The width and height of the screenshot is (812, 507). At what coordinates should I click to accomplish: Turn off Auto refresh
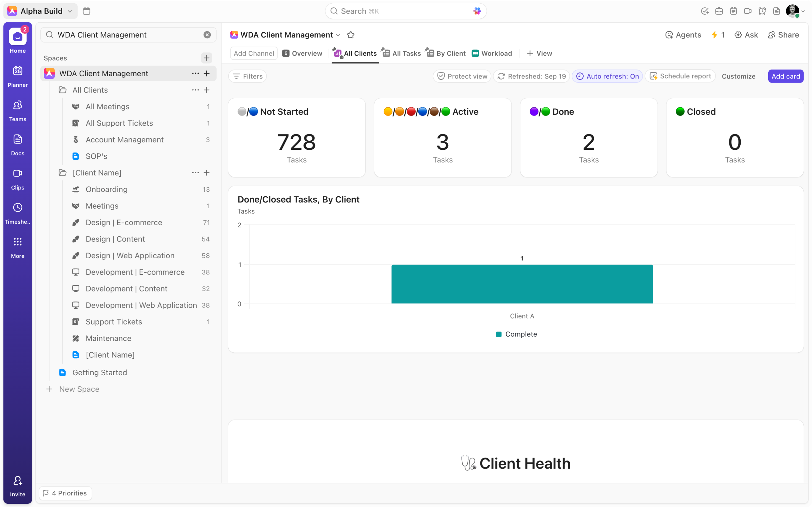pos(608,76)
